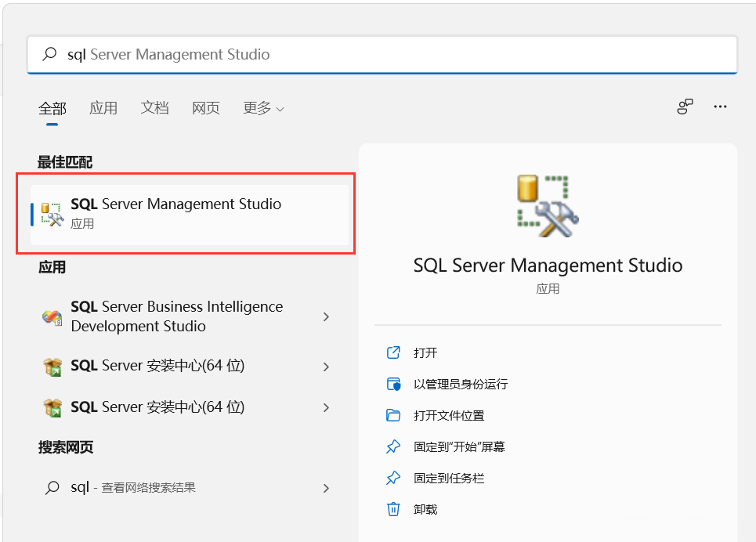Expand the 更多 filter dropdown
The width and height of the screenshot is (756, 542).
pos(263,108)
